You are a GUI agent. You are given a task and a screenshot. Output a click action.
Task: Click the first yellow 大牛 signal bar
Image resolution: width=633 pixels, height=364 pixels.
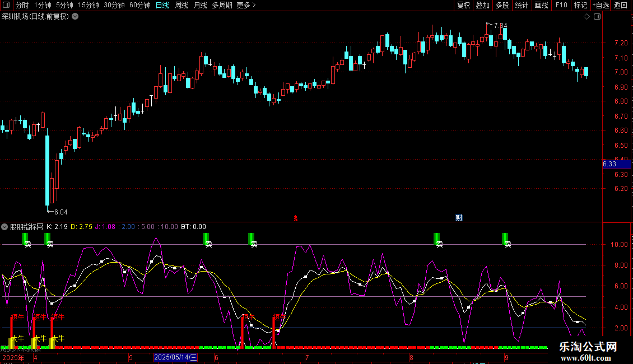coord(12,343)
